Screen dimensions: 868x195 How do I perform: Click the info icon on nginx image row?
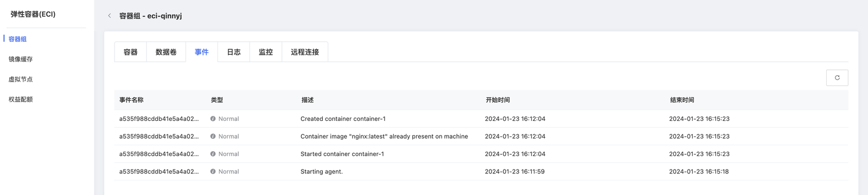(213, 136)
